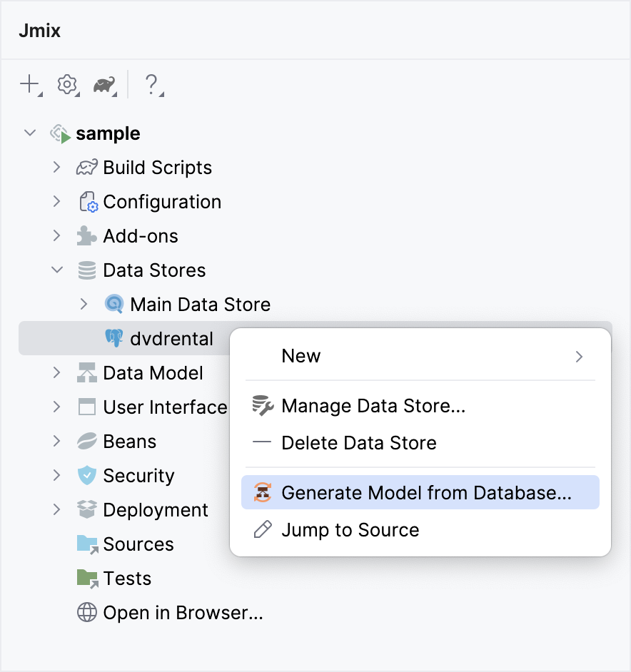Click the Gradle elephant icon in toolbar
Screen dimensions: 631x672
tap(104, 84)
